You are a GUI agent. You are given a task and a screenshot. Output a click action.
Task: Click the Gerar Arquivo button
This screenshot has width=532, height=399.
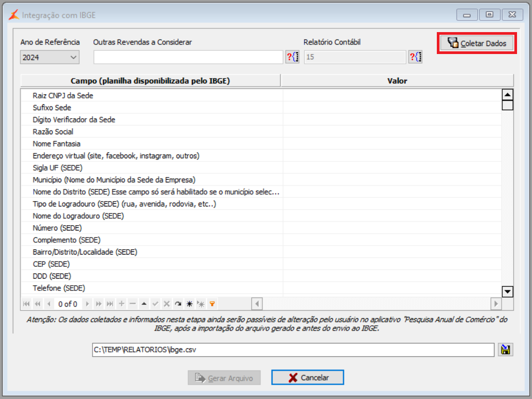pyautogui.click(x=224, y=378)
